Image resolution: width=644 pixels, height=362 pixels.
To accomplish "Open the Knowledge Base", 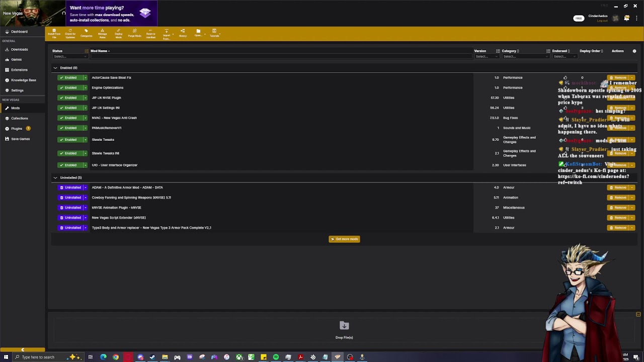I will click(23, 80).
